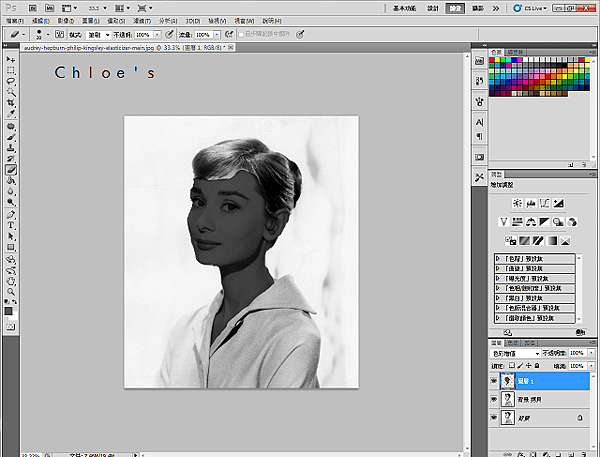
Task: Toggle lock layer position
Action: 529,366
